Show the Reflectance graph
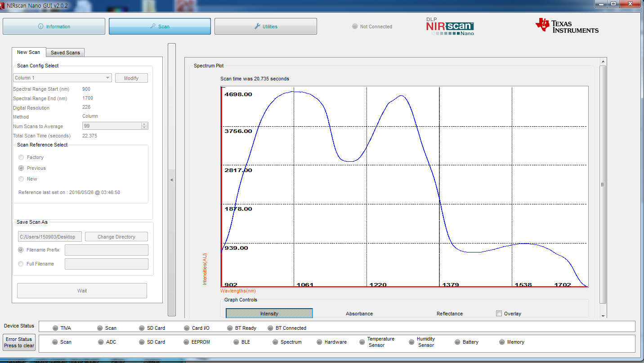Viewport: 644px width, 363px height. pyautogui.click(x=449, y=314)
